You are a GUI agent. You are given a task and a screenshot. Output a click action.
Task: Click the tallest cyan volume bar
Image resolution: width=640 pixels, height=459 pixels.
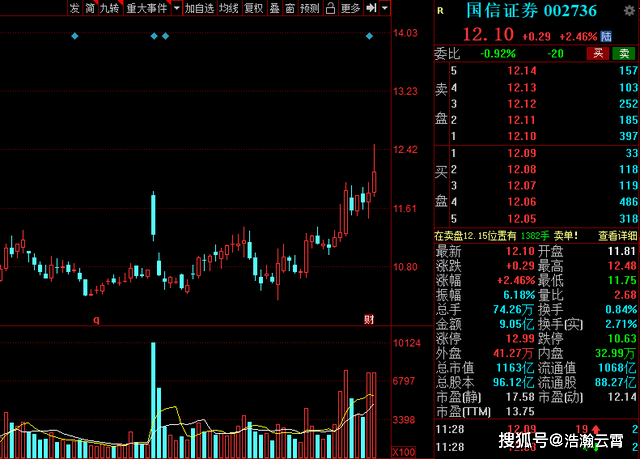(153, 400)
